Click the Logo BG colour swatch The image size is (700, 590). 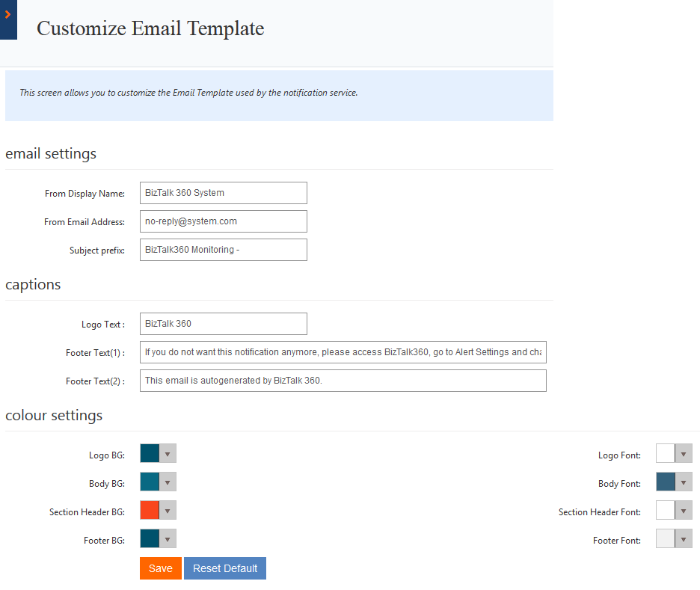tap(150, 454)
